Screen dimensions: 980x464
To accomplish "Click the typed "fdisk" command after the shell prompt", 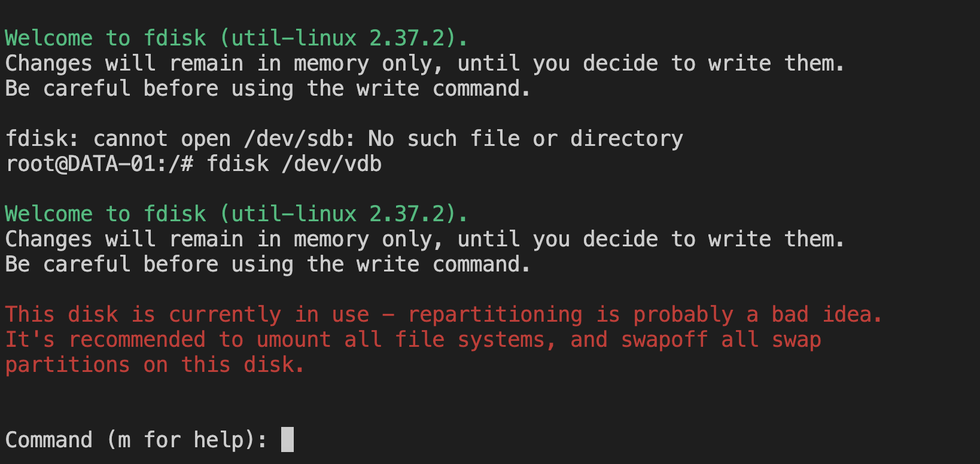I will tap(238, 164).
